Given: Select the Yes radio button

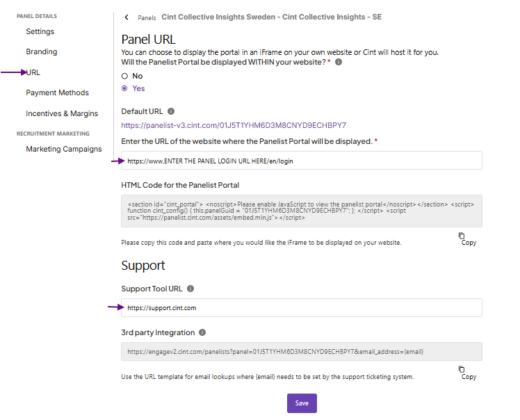Looking at the screenshot, I should pyautogui.click(x=124, y=88).
